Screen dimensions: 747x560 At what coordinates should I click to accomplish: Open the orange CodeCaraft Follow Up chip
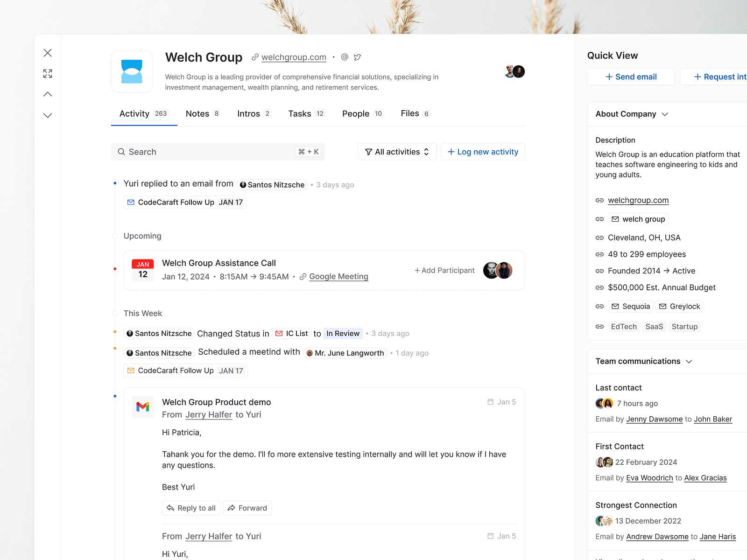point(186,371)
